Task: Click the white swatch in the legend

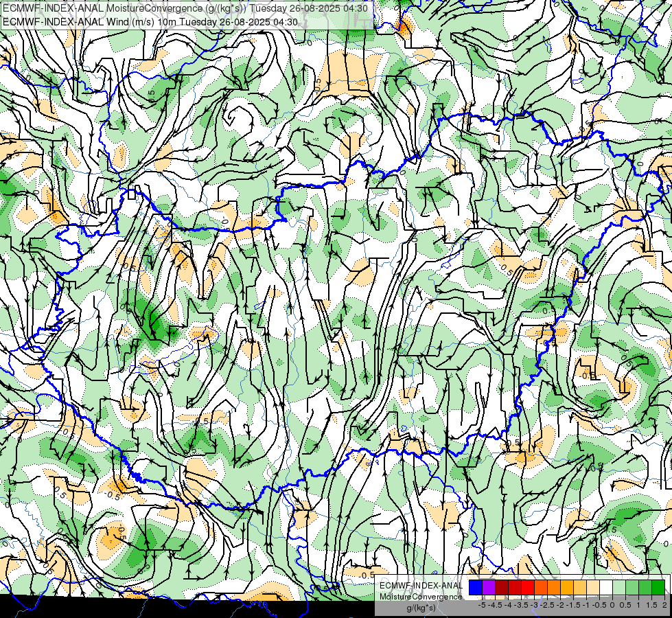Action: coord(606,588)
